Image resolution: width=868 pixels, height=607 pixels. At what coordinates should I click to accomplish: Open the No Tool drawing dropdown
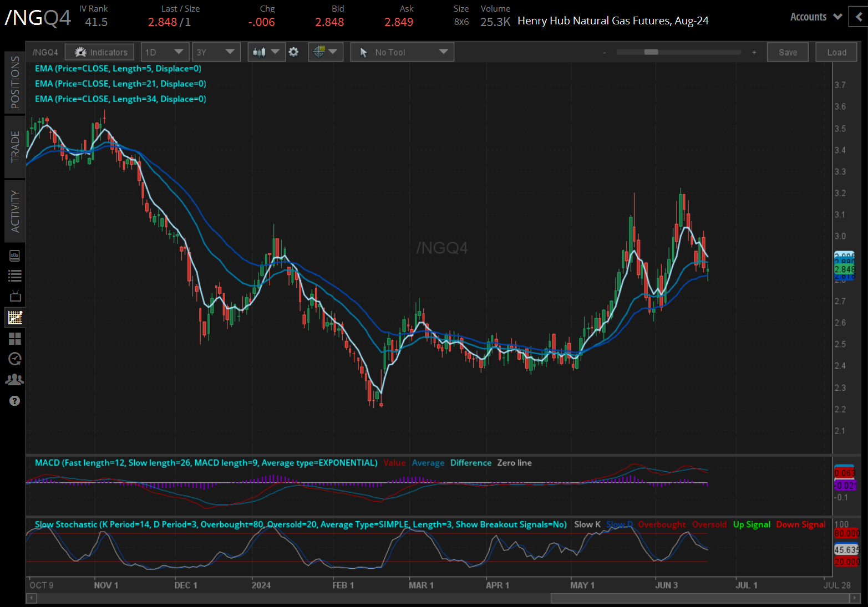tap(402, 52)
